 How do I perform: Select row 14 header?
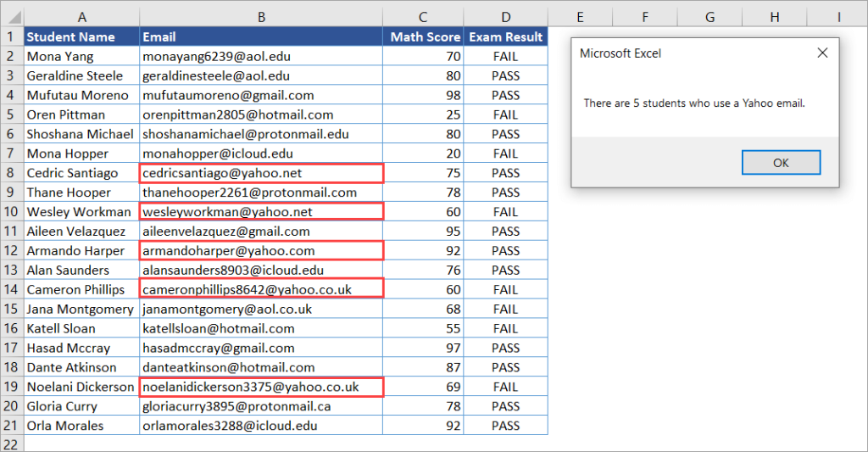click(12, 289)
